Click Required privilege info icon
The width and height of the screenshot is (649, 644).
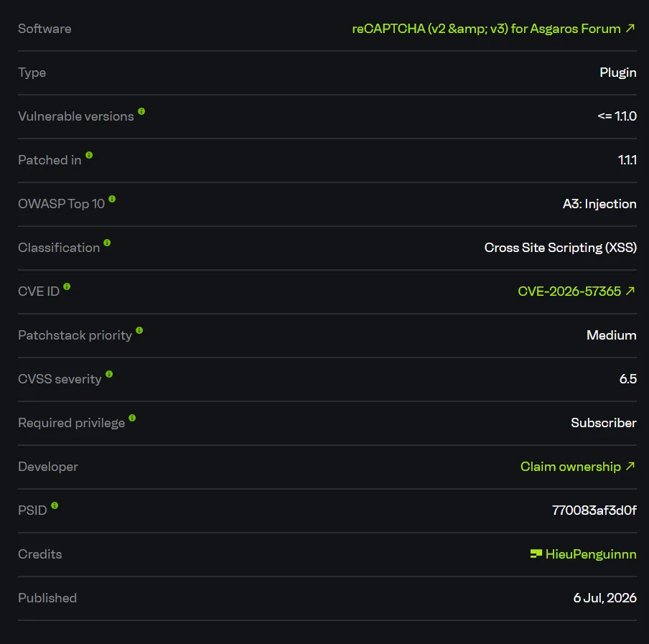[132, 418]
